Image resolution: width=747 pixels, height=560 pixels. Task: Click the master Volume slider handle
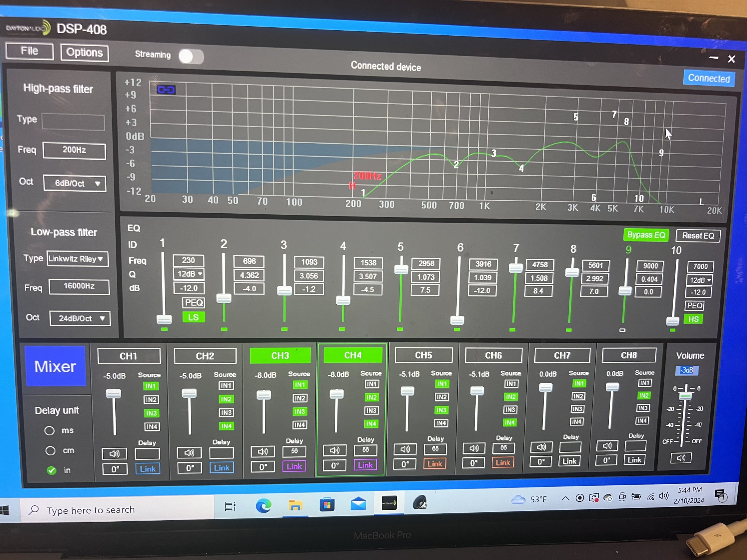click(685, 396)
